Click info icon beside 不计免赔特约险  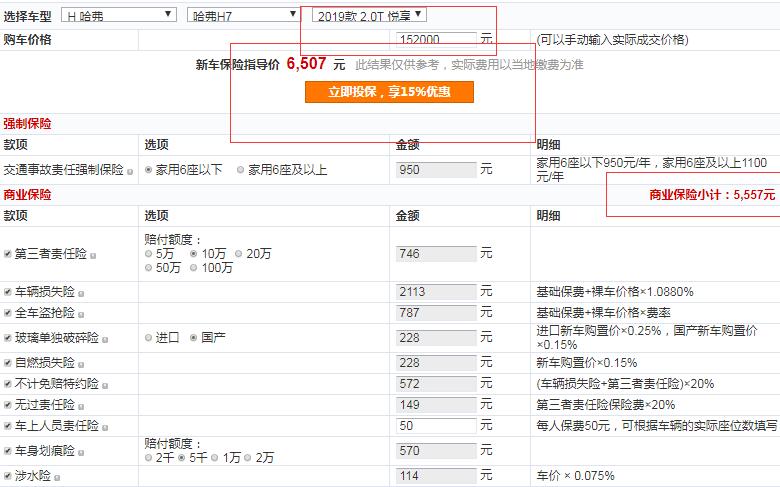pyautogui.click(x=105, y=386)
